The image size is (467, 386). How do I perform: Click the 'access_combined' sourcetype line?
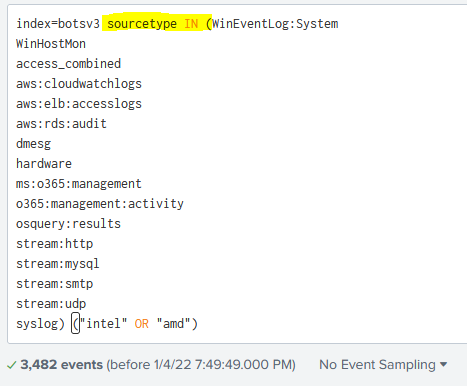pos(68,64)
